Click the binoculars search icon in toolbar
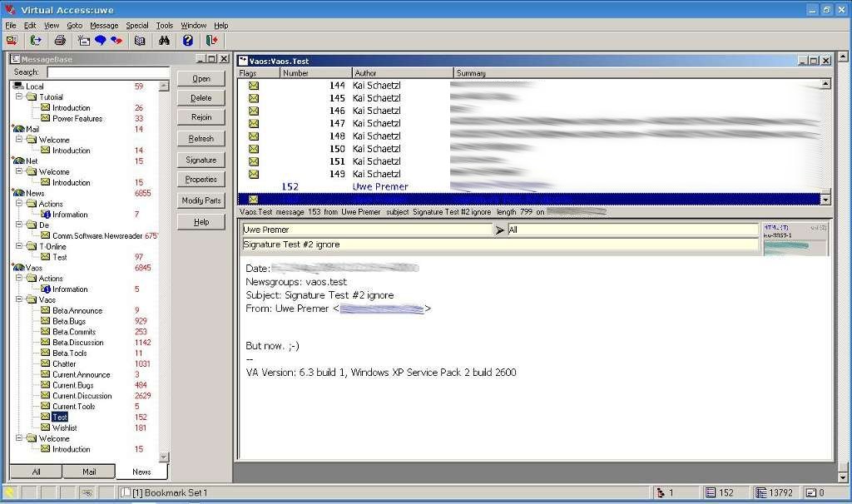 coord(165,40)
